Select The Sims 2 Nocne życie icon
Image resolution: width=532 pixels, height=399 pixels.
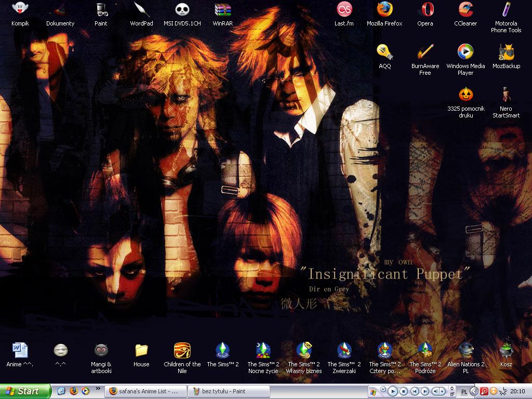pos(263,358)
